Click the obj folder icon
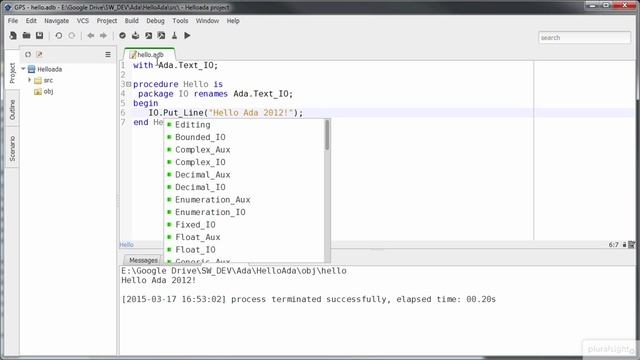This screenshot has height=360, width=640. coord(38,92)
